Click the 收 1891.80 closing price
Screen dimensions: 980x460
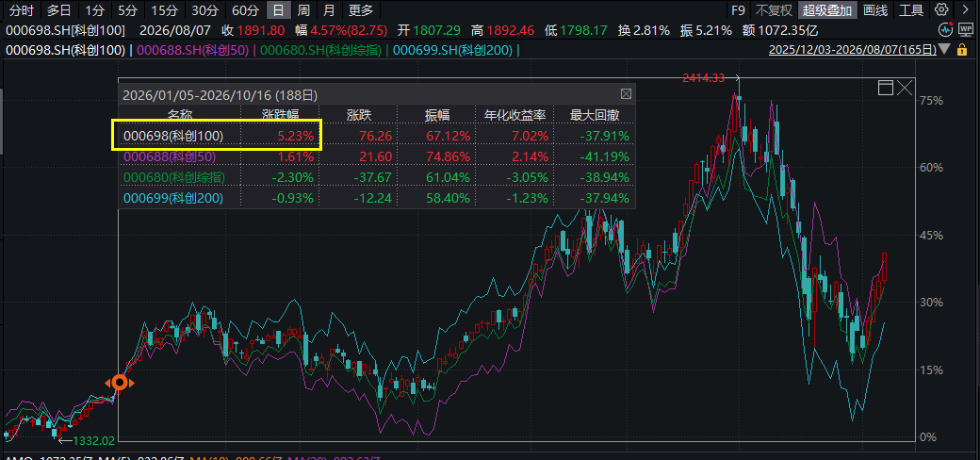point(253,30)
